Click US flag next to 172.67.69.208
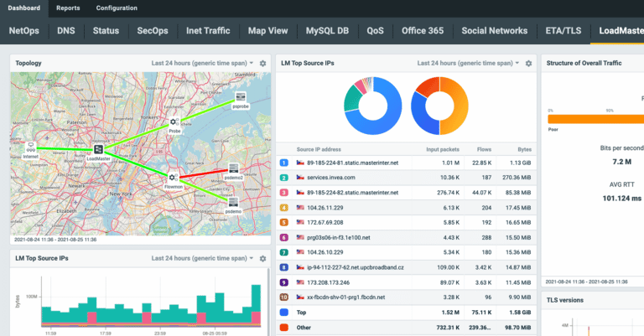Viewport: 644px width, 336px height. pyautogui.click(x=300, y=222)
